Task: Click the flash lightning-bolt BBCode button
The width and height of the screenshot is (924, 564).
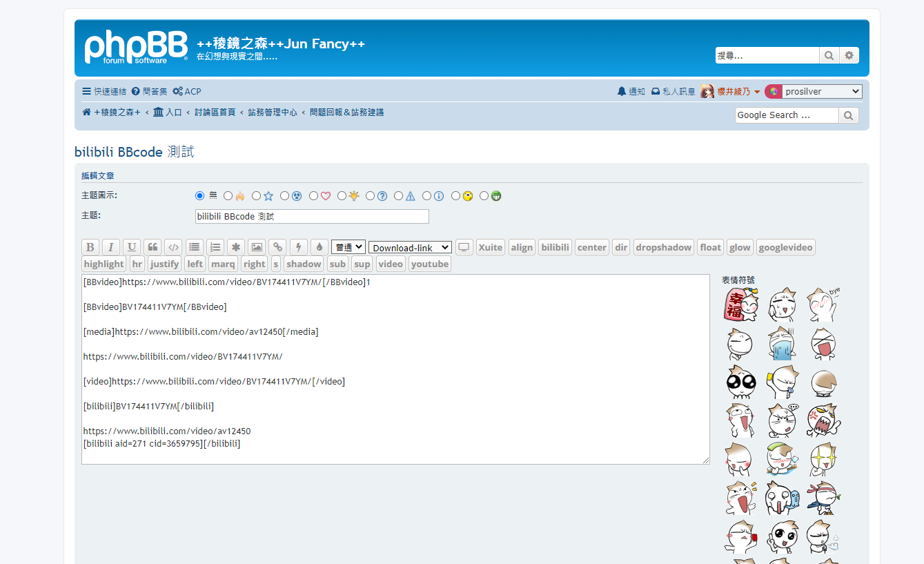Action: click(299, 247)
